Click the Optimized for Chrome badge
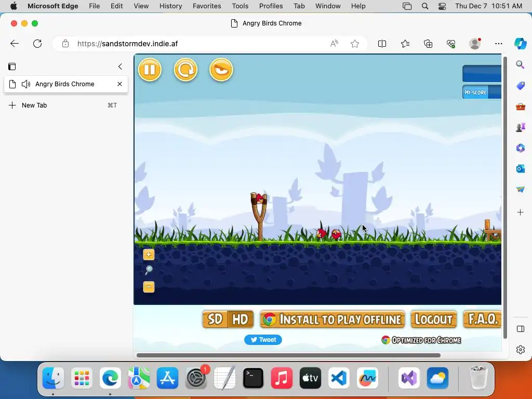 click(x=421, y=340)
